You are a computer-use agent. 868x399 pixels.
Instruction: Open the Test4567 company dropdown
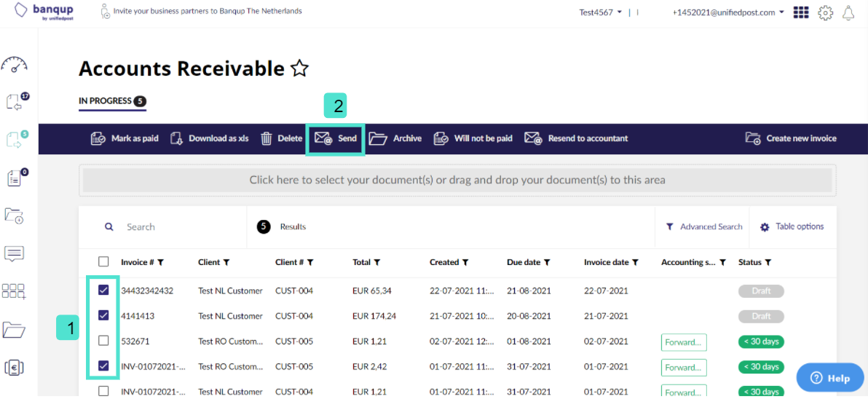pos(601,12)
